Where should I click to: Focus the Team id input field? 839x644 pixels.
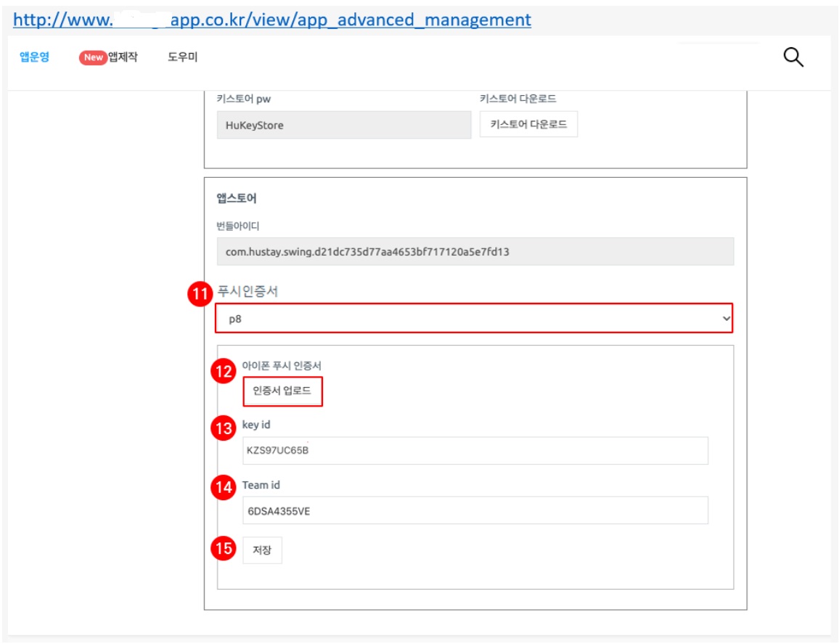[x=475, y=510]
